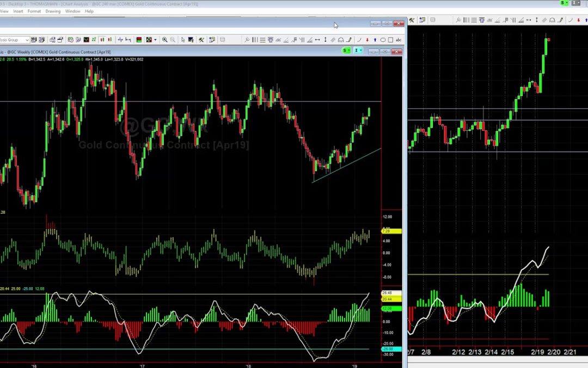
Task: Select the red down-arrow marker tool
Action: point(367,40)
